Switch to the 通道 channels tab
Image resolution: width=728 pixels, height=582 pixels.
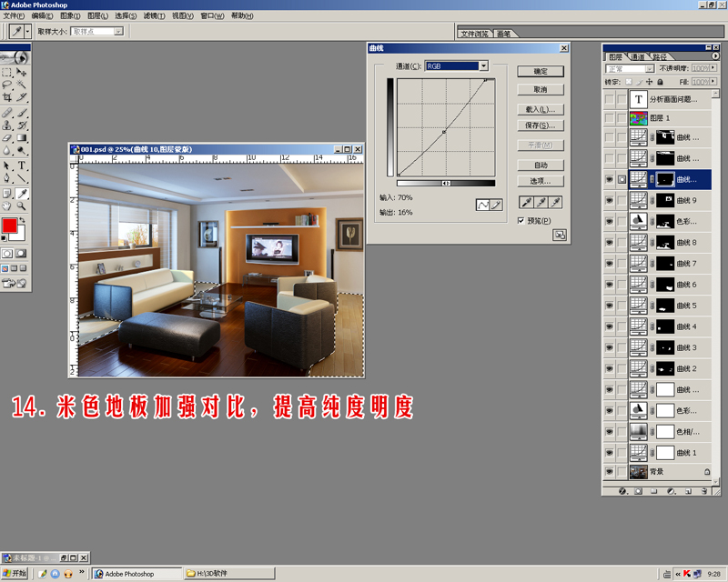click(x=638, y=56)
